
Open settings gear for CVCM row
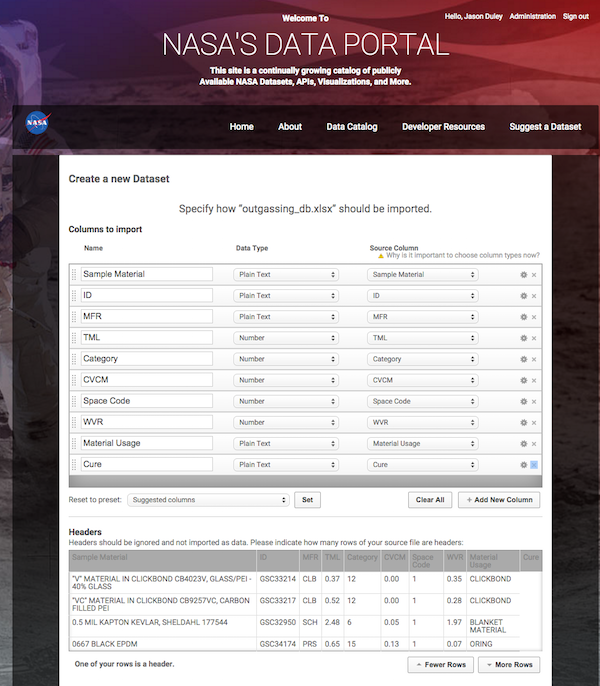click(523, 380)
